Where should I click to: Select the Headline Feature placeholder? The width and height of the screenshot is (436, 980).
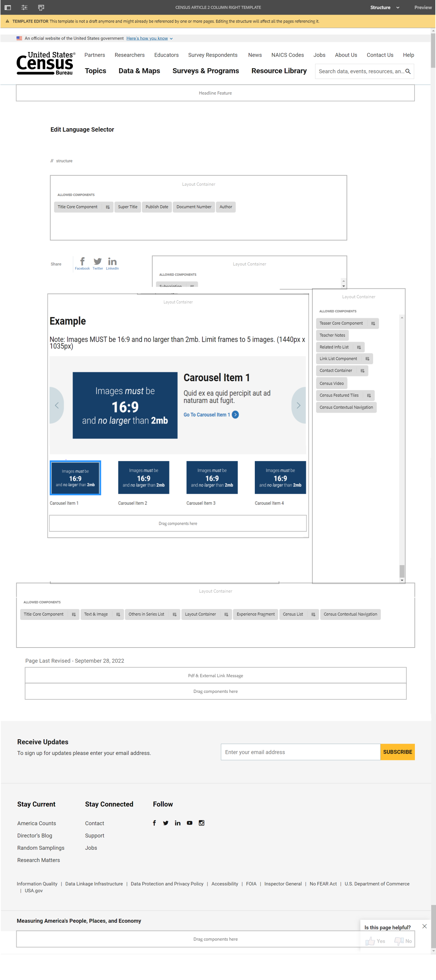[215, 93]
